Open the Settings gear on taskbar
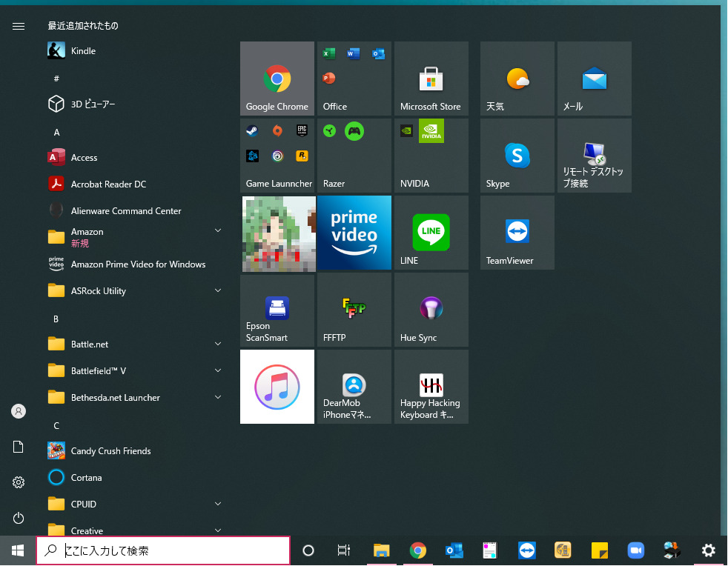Image resolution: width=728 pixels, height=566 pixels. (x=709, y=550)
